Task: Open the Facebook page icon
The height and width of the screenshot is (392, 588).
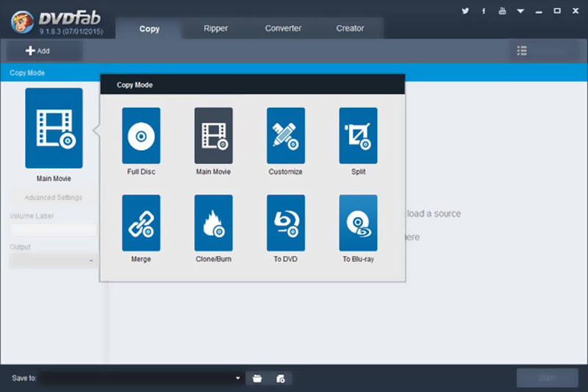Action: click(484, 11)
